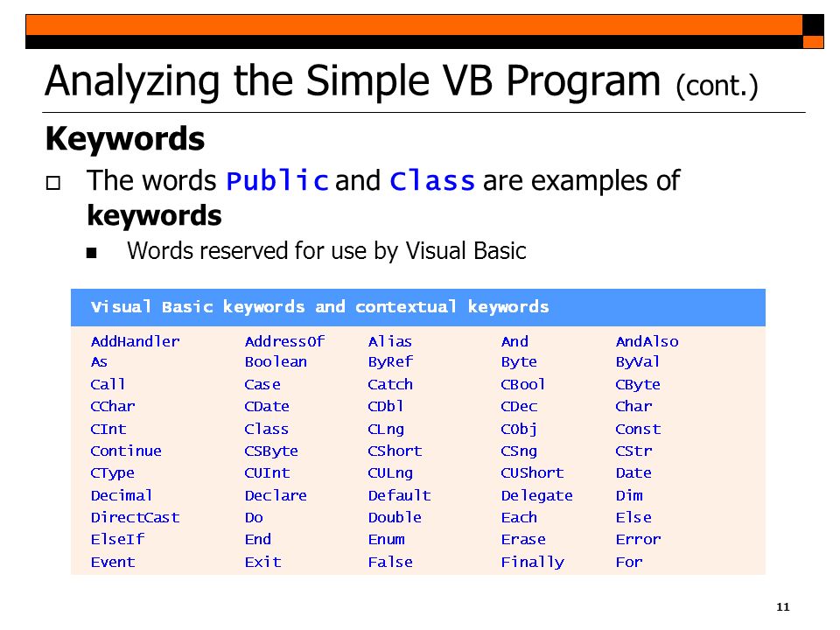The width and height of the screenshot is (840, 630).
Task: Select the 'Const' keyword
Action: pyautogui.click(x=638, y=429)
